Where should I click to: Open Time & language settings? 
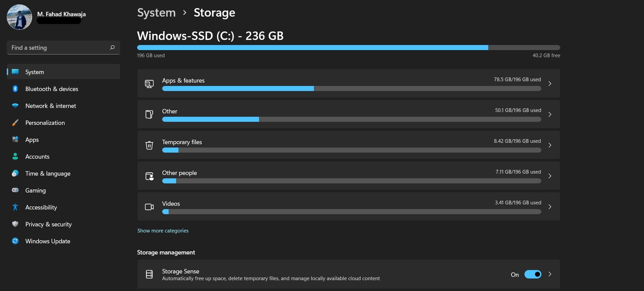tap(47, 173)
